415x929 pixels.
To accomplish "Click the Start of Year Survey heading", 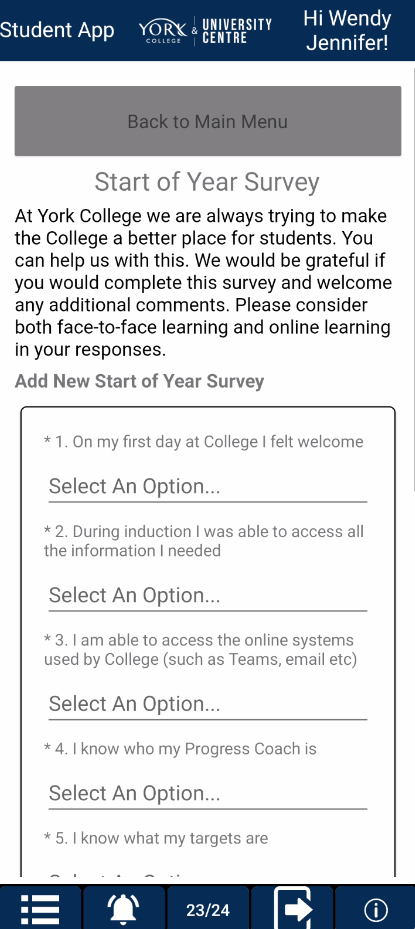I will pyautogui.click(x=207, y=182).
